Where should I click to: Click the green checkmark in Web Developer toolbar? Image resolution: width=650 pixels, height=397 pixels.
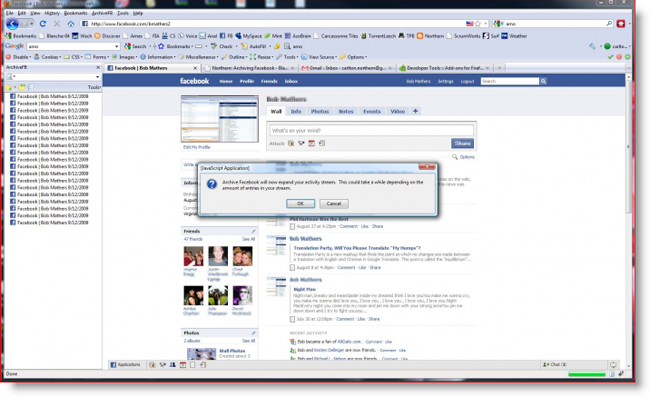tap(610, 57)
